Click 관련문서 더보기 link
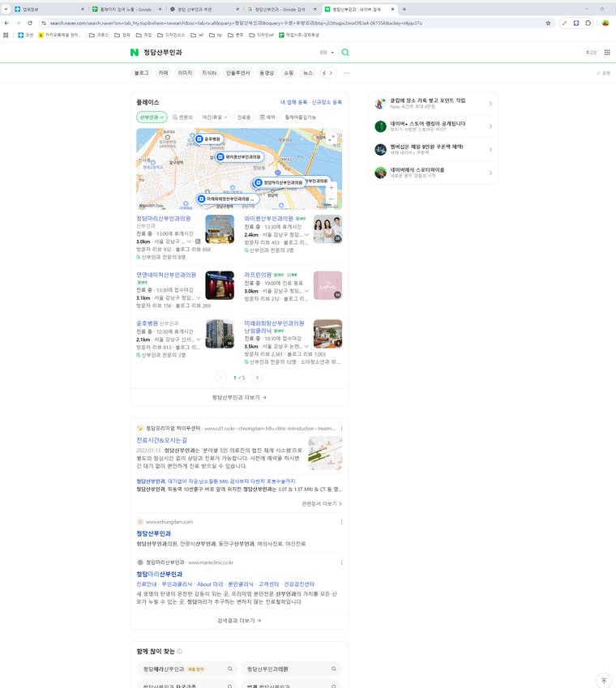This screenshot has height=688, width=616. click(322, 504)
